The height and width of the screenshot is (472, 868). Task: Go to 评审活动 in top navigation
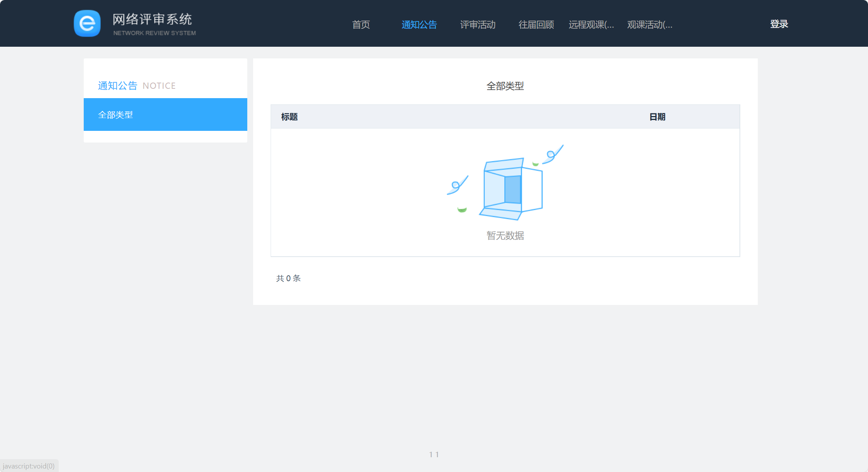(478, 25)
